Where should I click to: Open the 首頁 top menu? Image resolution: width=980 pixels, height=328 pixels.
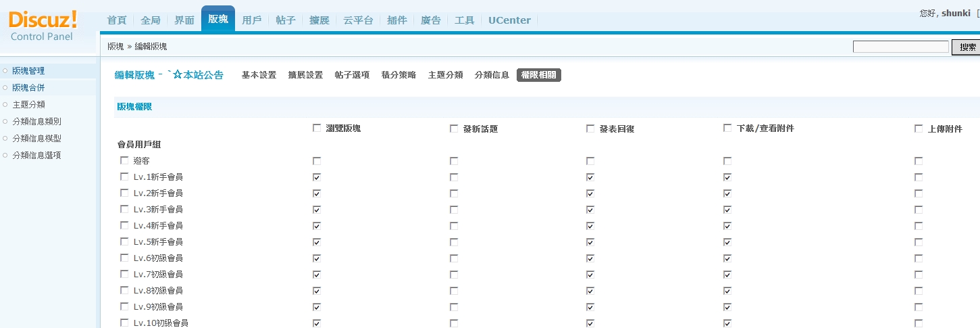[x=117, y=20]
